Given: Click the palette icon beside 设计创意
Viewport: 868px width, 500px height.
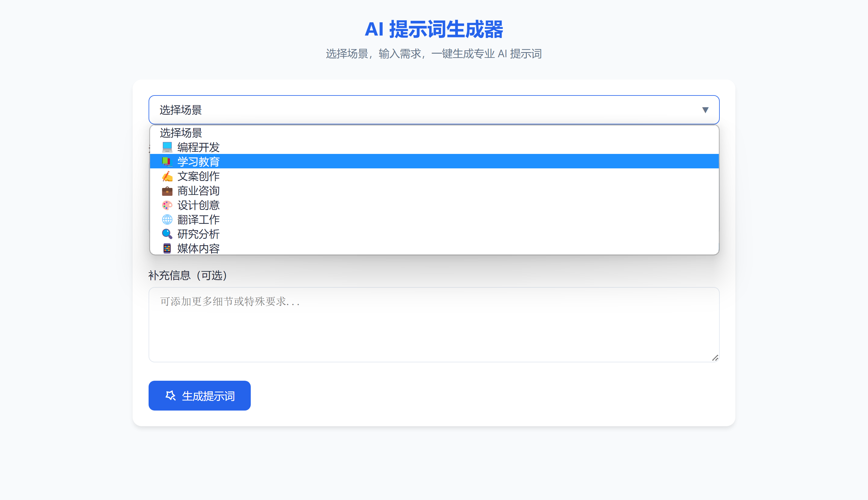Looking at the screenshot, I should coord(167,205).
